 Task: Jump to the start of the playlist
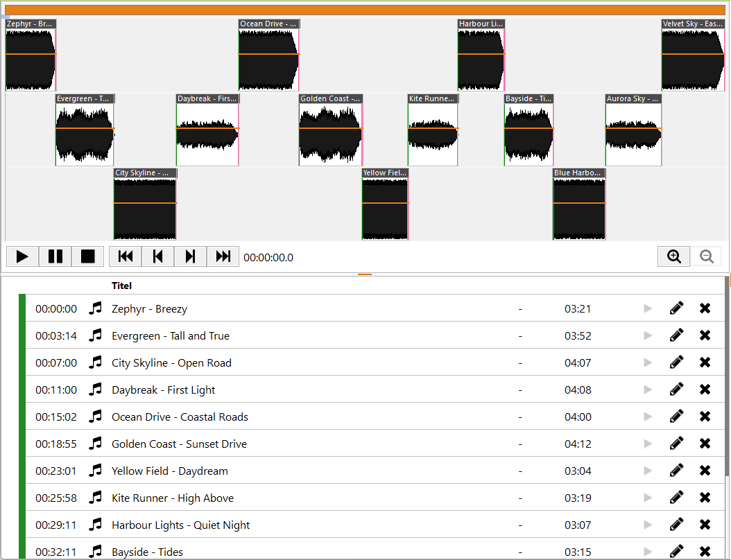(126, 256)
